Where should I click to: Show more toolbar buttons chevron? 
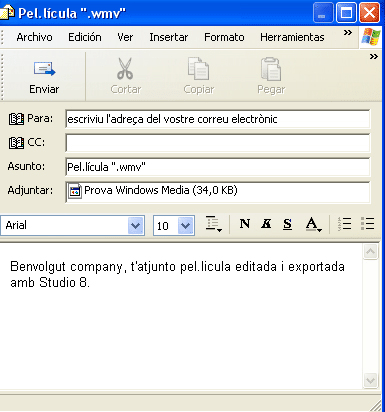tap(374, 57)
